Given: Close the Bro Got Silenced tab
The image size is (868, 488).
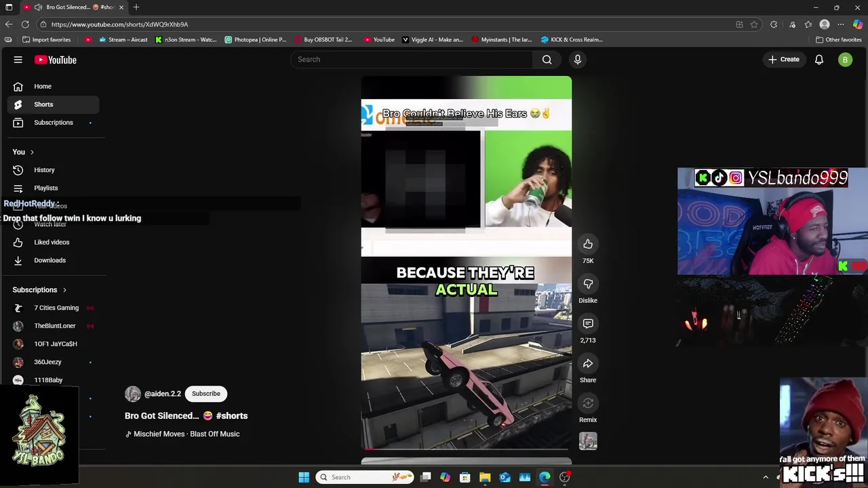Looking at the screenshot, I should 121,7.
